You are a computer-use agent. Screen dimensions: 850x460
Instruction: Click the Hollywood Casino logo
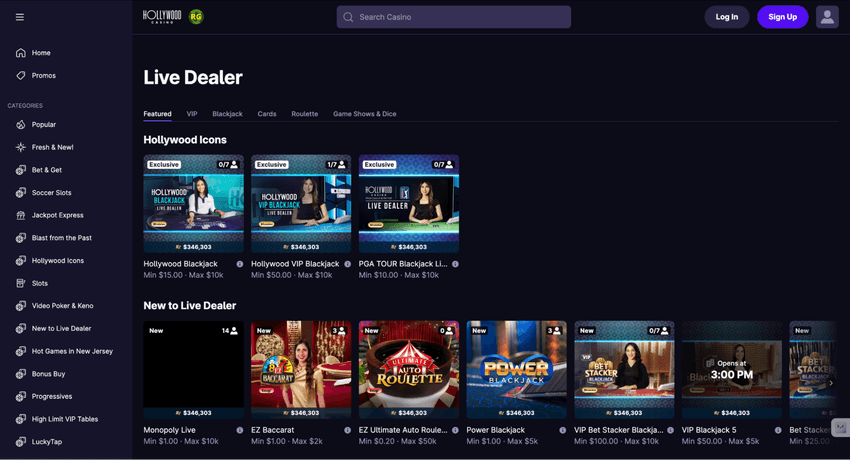162,17
